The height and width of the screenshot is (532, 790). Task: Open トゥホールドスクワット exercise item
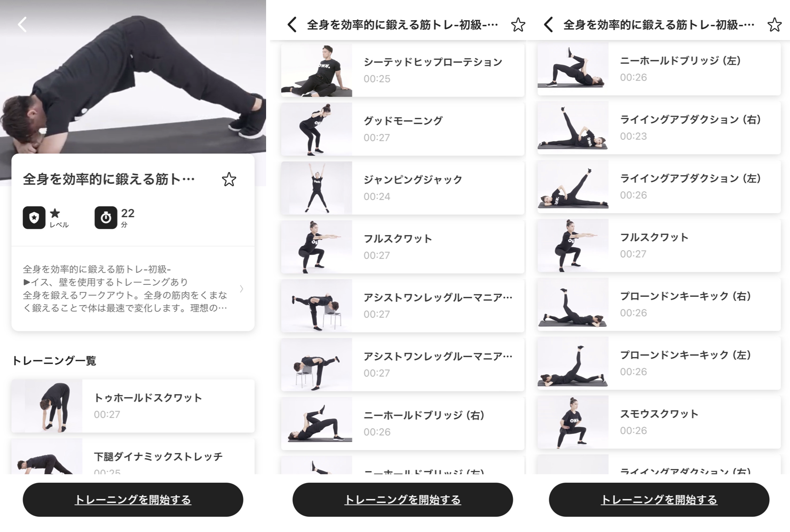(133, 406)
